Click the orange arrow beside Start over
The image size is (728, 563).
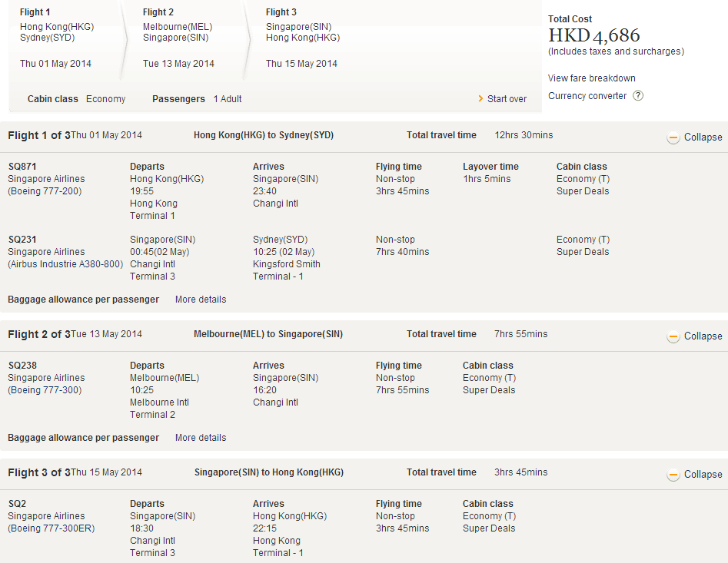pos(480,99)
